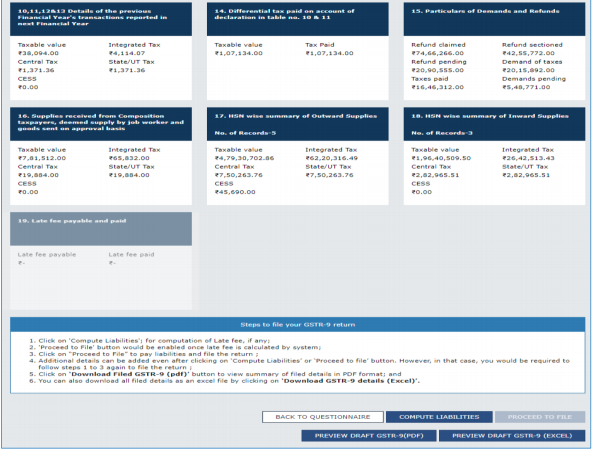Viewport: 594px width, 450px height.
Task: Click No. of Records-3 in tile 18
Action: coord(442,133)
